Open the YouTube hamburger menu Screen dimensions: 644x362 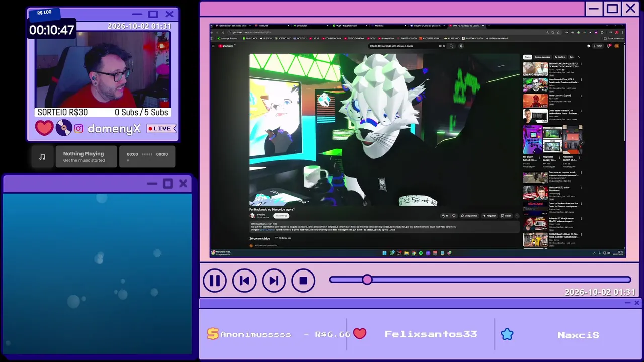(213, 46)
